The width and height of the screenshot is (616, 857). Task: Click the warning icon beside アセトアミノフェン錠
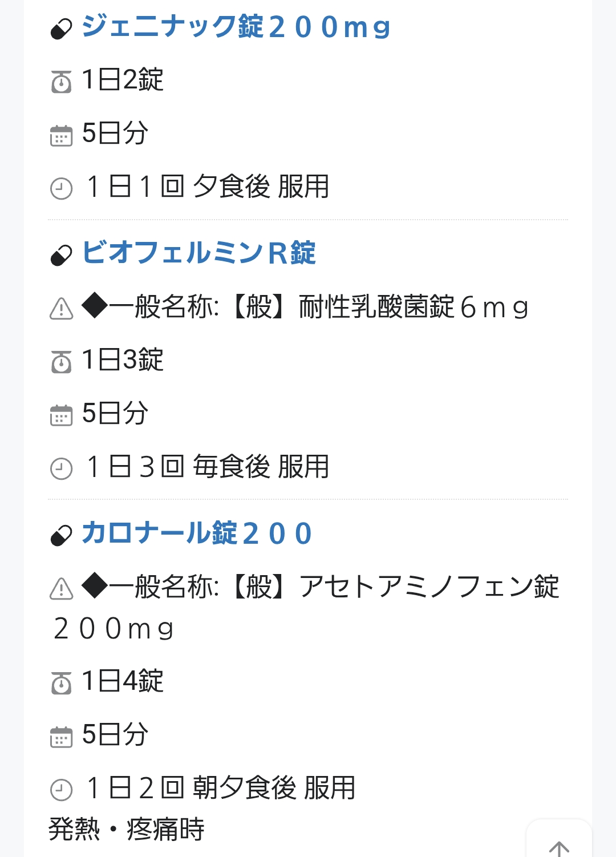(62, 589)
